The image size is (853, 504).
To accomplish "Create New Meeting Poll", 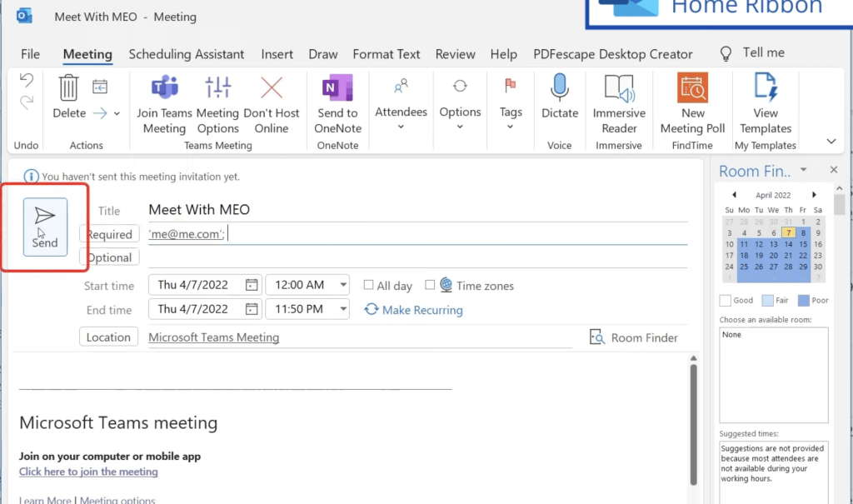I will [x=692, y=87].
